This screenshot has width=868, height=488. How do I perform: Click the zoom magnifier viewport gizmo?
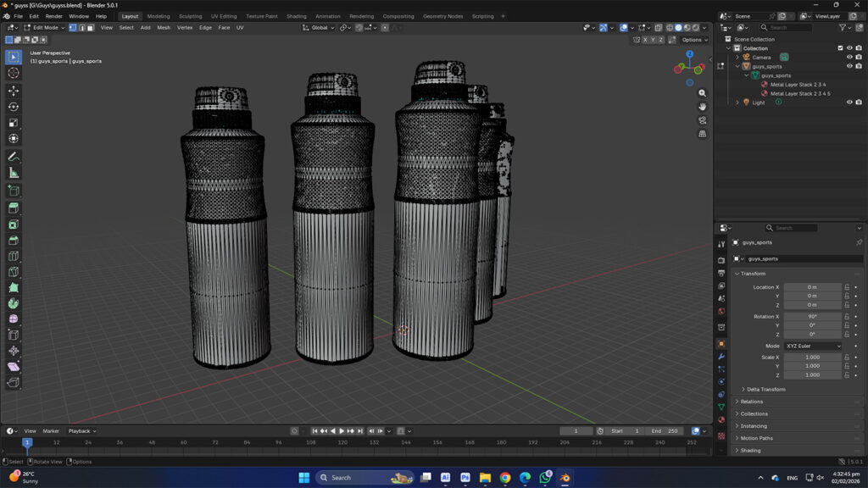click(x=703, y=93)
